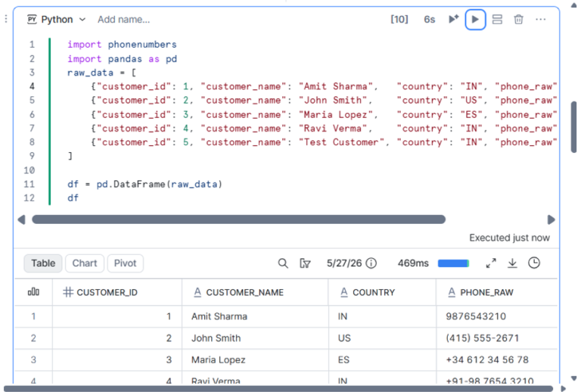Place cursor on import phonenumbers line
This screenshot has height=392, width=581.
[122, 45]
